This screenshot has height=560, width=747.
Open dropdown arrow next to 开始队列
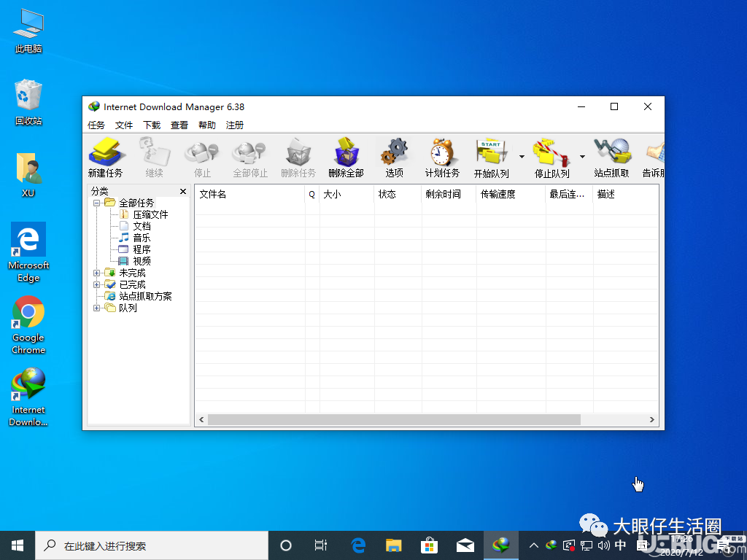click(522, 157)
